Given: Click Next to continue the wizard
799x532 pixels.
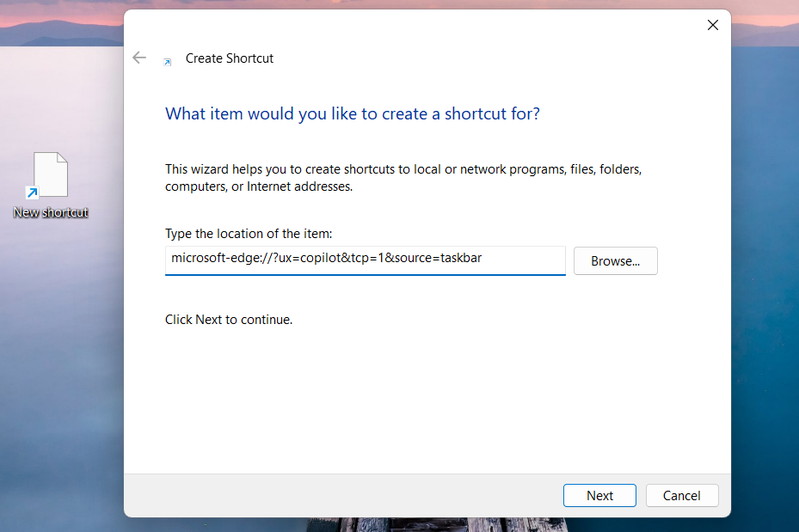Looking at the screenshot, I should coord(599,495).
